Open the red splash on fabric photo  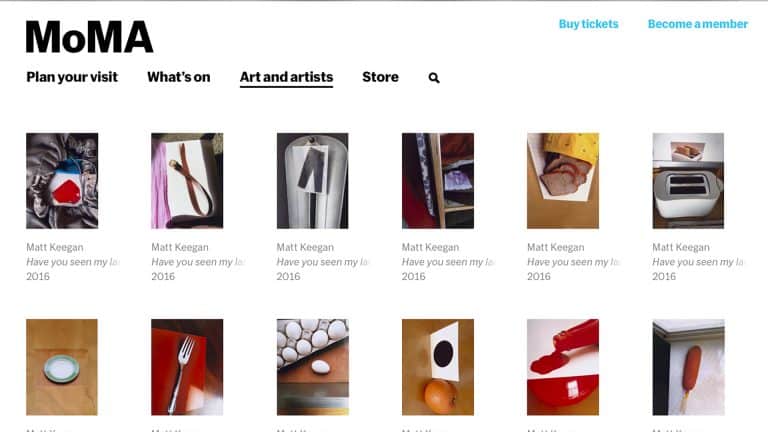[62, 181]
